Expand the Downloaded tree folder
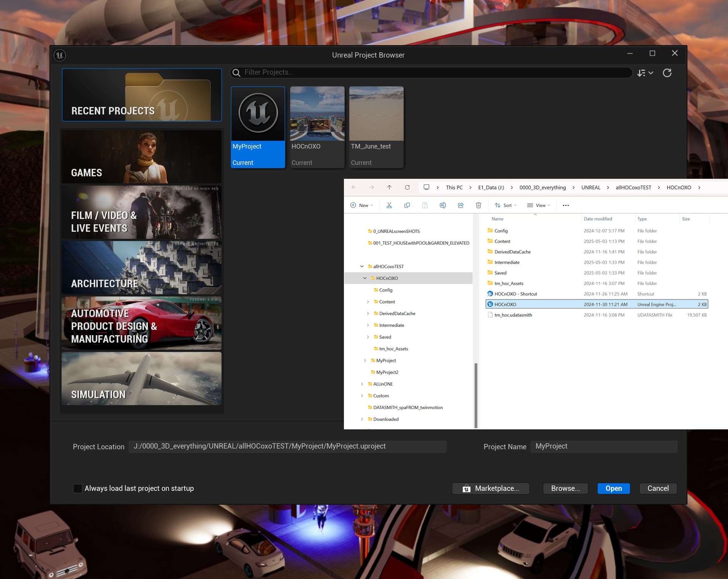This screenshot has height=579, width=728. point(362,419)
